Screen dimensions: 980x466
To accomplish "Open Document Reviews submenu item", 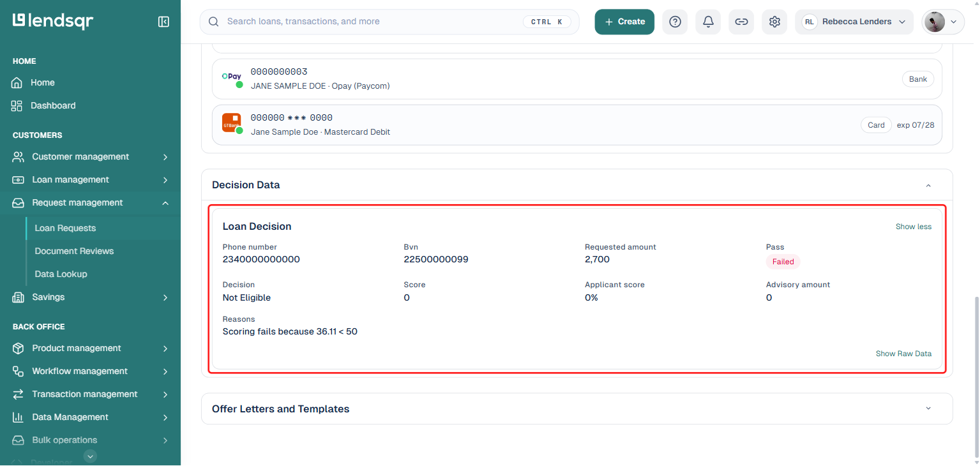I will (x=74, y=251).
